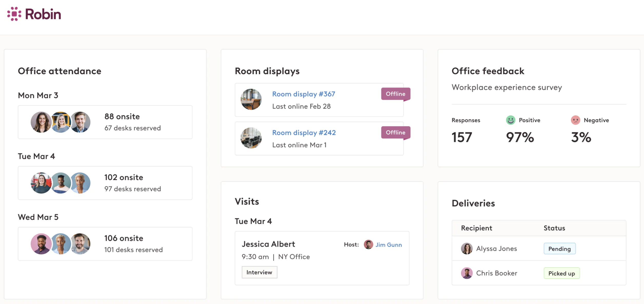Click the Interview tag on Jessica Albert's visit
The image size is (644, 304).
tap(259, 272)
